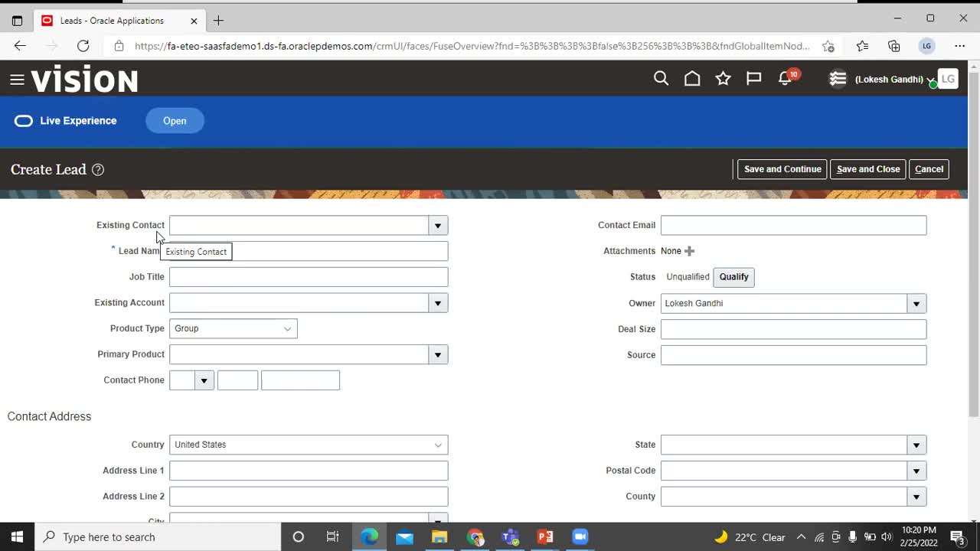Go to the Home icon
This screenshot has width=980, height=551.
coord(692,78)
